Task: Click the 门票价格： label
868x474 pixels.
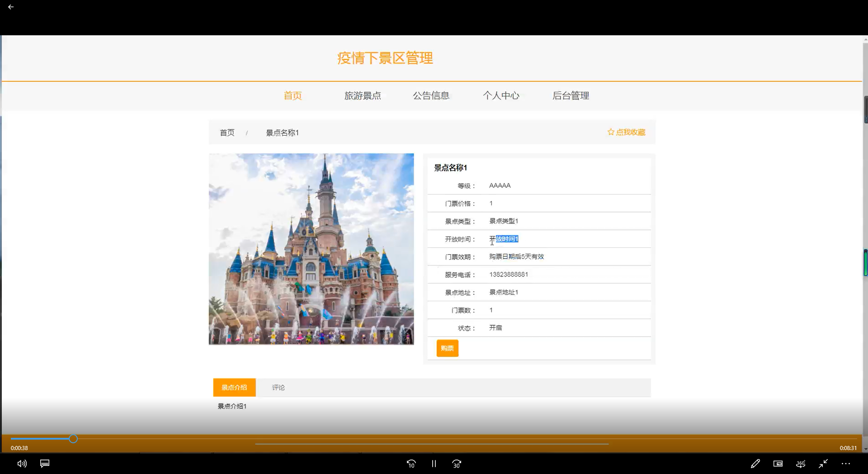Action: (460, 204)
